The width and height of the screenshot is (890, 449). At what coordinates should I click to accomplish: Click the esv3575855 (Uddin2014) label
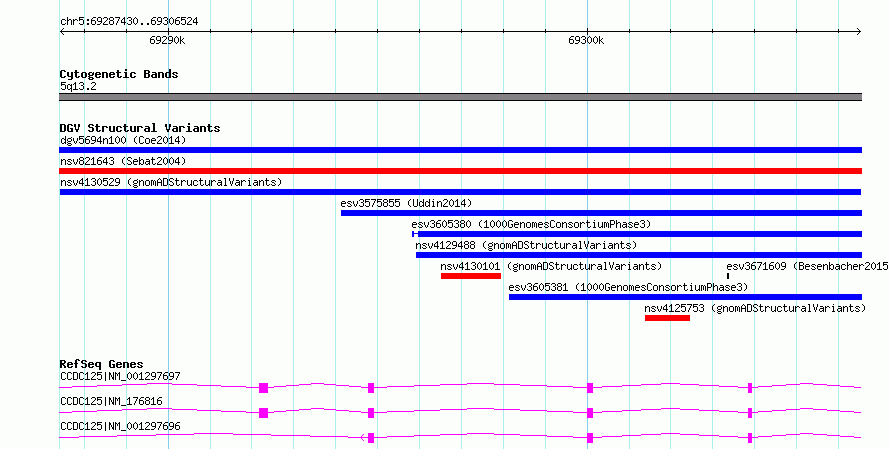406,203
